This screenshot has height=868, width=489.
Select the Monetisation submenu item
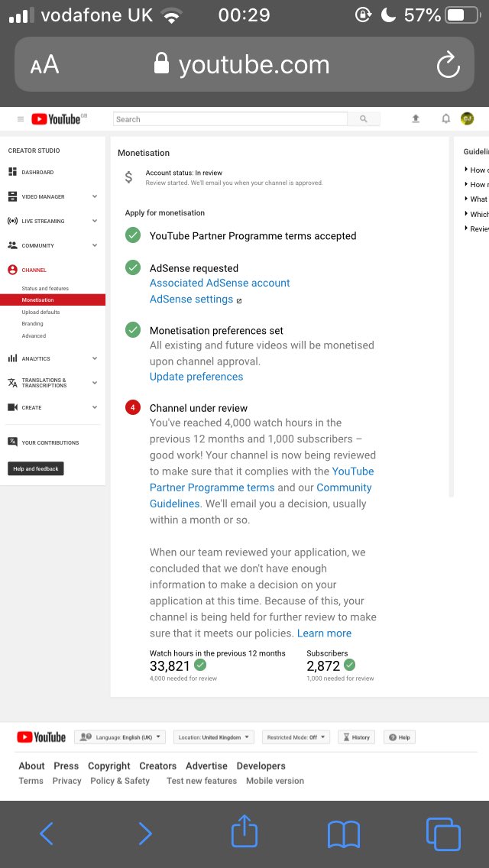point(53,300)
